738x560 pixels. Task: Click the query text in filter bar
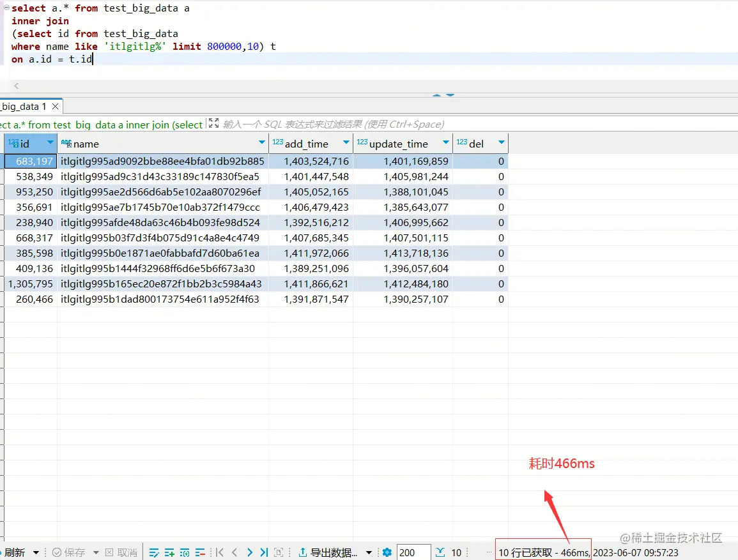102,125
